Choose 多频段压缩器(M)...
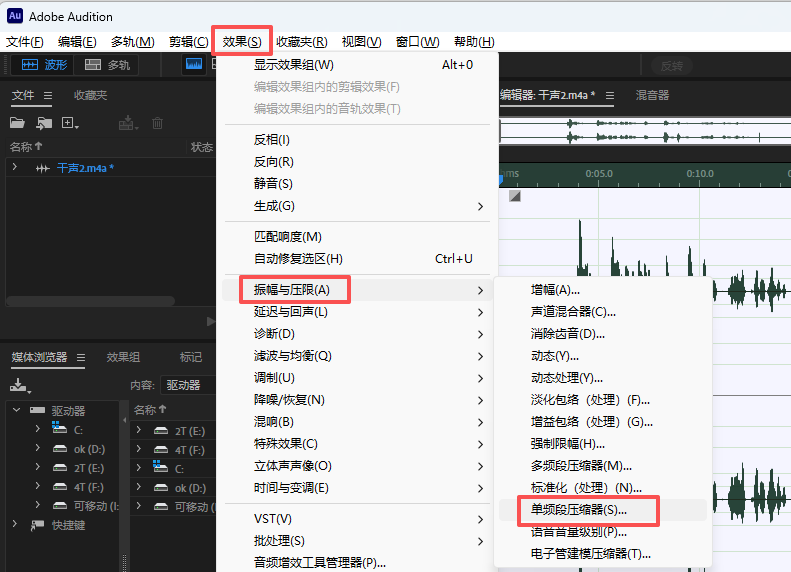Viewport: 791px width, 572px height. (x=603, y=466)
